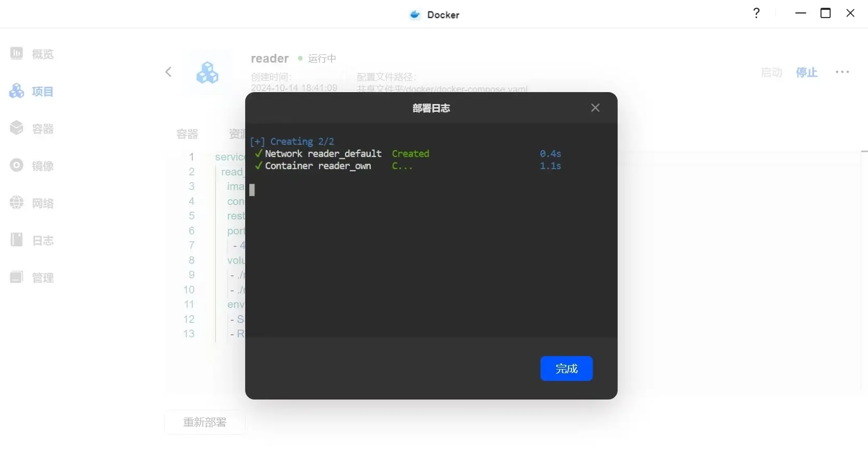
Task: Click the 停止 stop link
Action: click(x=806, y=72)
